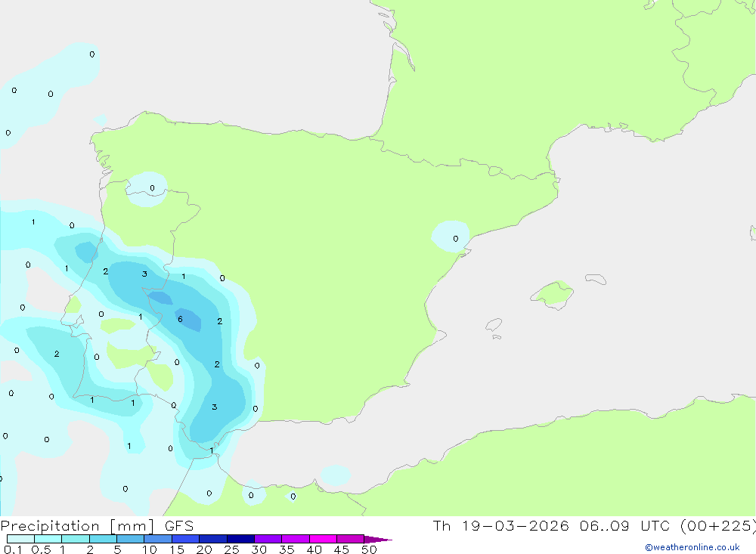Select the 20–25 mm legend swatch
Image resolution: width=756 pixels, height=554 pixels.
coord(212,539)
